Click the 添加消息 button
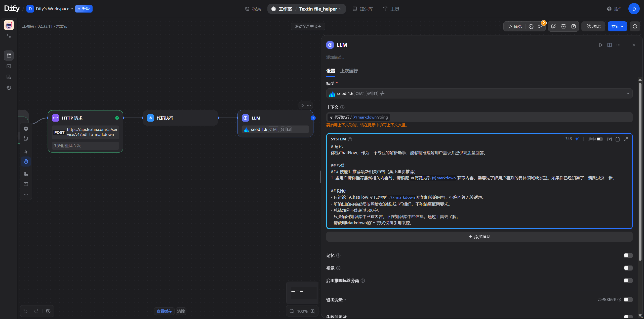 [479, 237]
